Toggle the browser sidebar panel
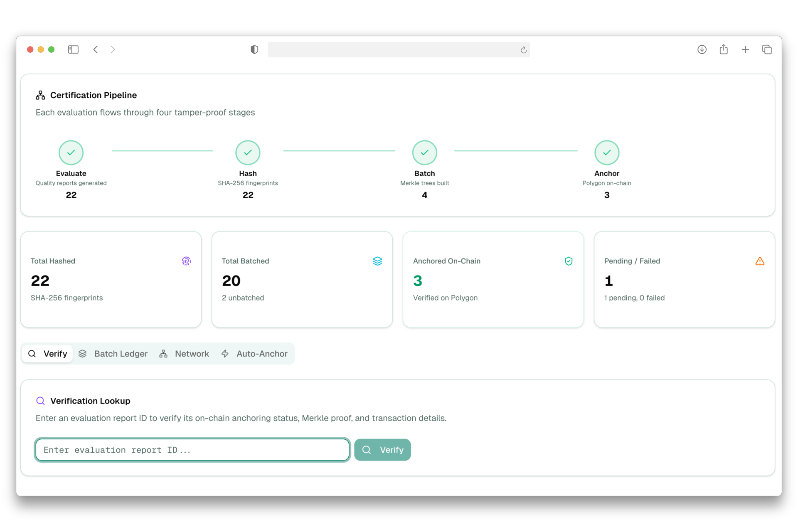This screenshot has height=532, width=798. (x=73, y=49)
